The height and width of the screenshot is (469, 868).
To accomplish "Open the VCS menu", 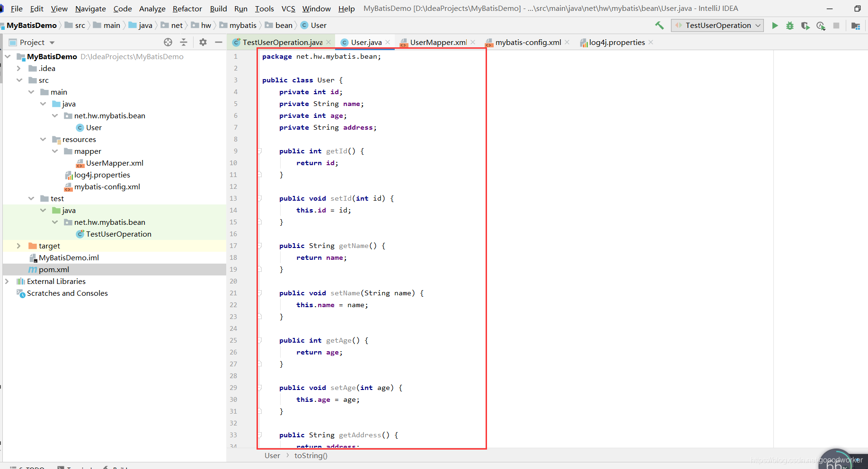I will click(x=288, y=9).
